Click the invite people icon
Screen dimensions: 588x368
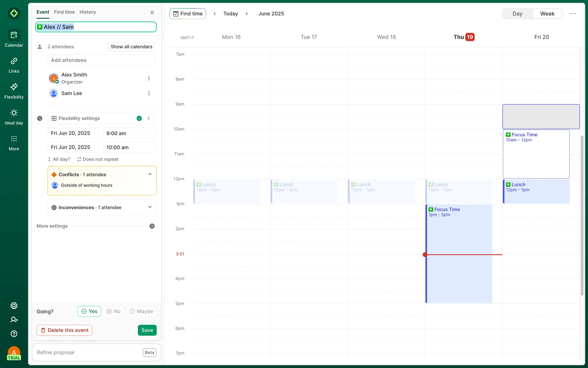click(x=14, y=320)
